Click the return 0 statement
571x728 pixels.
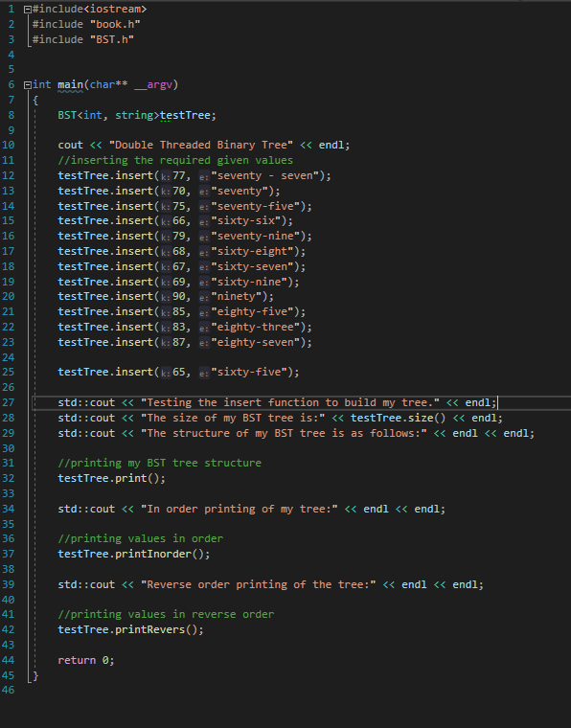[x=86, y=660]
